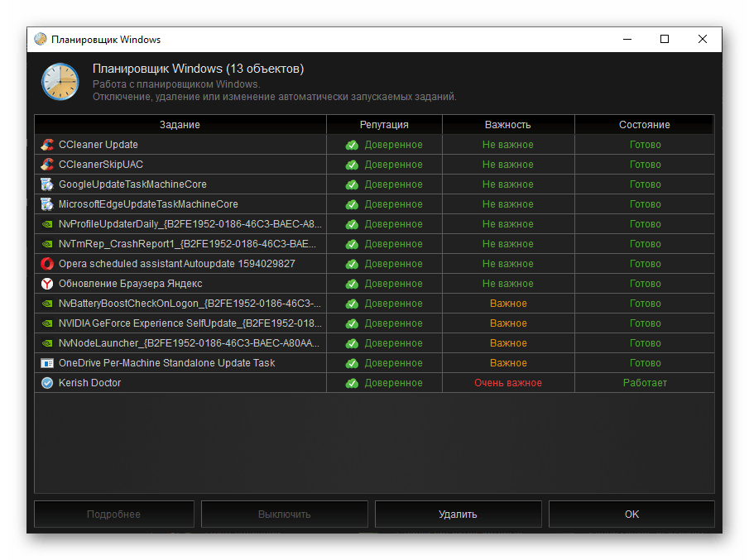The height and width of the screenshot is (560, 749).
Task: Sort by the Важность column header
Action: tap(508, 125)
